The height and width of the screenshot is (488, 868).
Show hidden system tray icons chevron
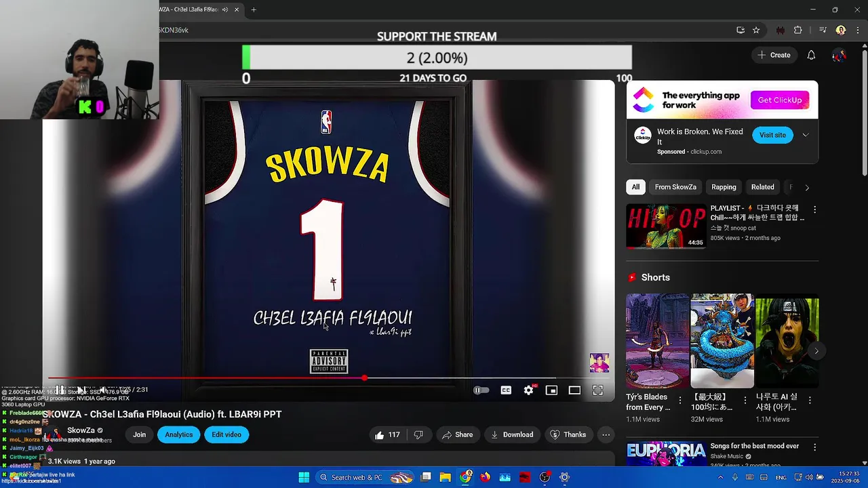click(x=720, y=477)
